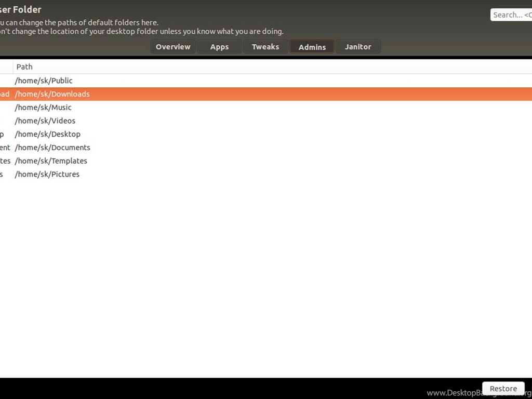
Task: Click the truncated name cell beside the Downloads path
Action: (x=5, y=94)
